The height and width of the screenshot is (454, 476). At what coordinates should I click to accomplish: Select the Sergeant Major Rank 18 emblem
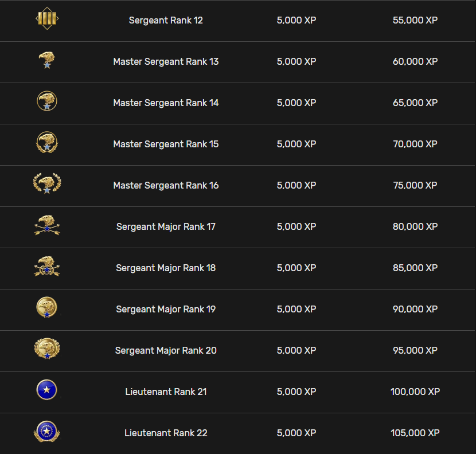(47, 267)
